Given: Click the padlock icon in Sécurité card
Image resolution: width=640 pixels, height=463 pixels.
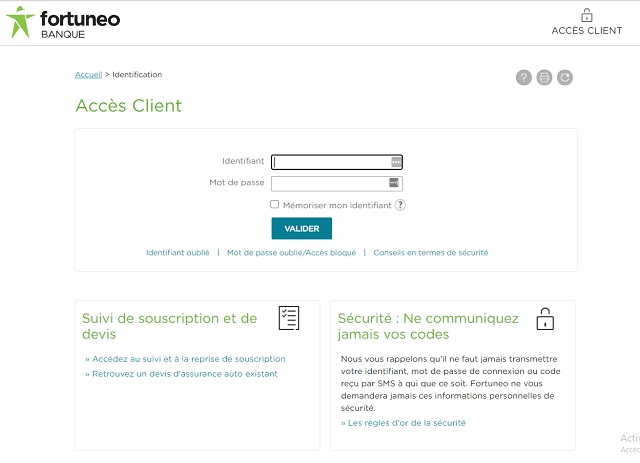Looking at the screenshot, I should pos(545,319).
